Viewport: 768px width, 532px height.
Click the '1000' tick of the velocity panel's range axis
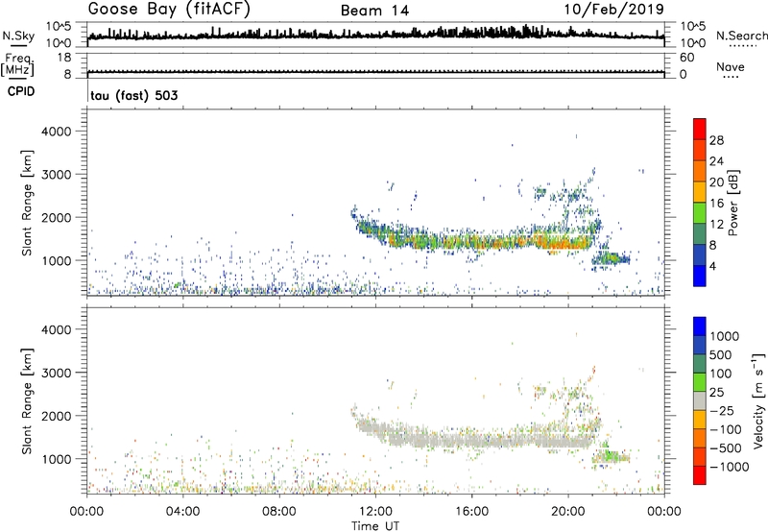coord(57,459)
